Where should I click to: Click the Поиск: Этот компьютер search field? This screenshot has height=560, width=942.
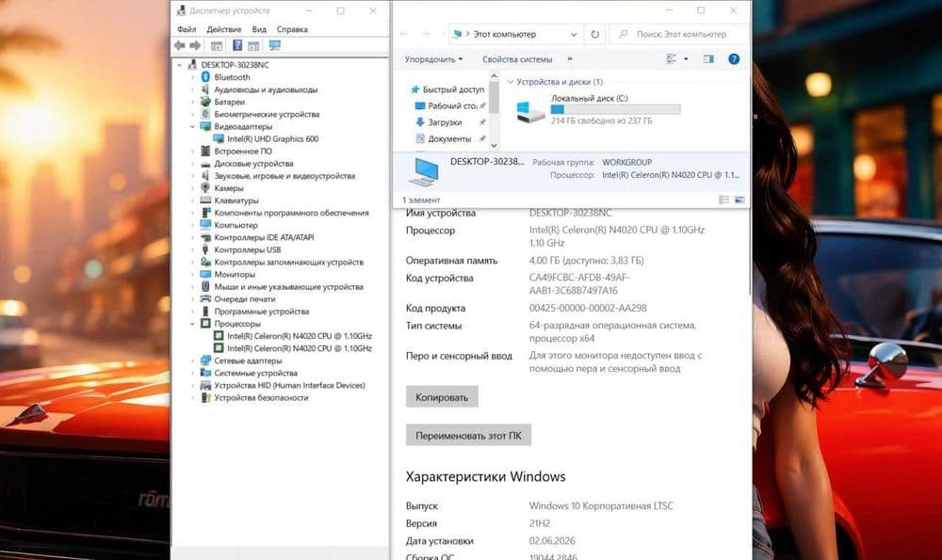tap(679, 34)
